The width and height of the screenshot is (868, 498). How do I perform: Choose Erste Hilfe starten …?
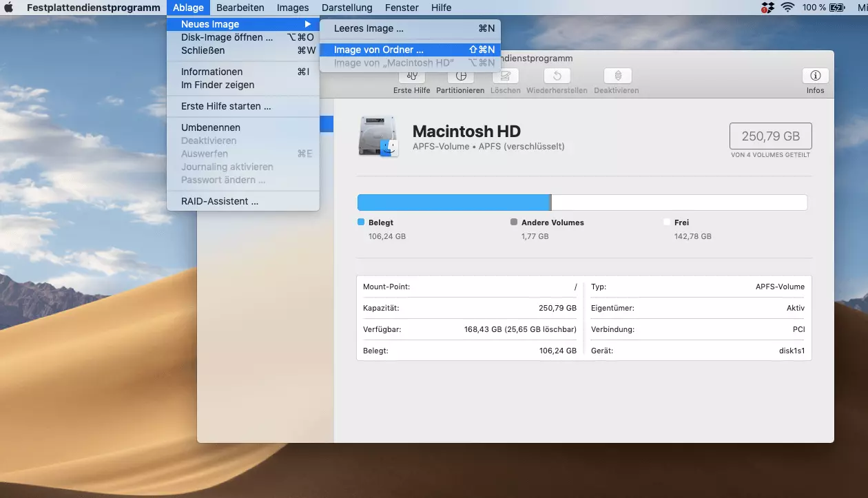243,106
